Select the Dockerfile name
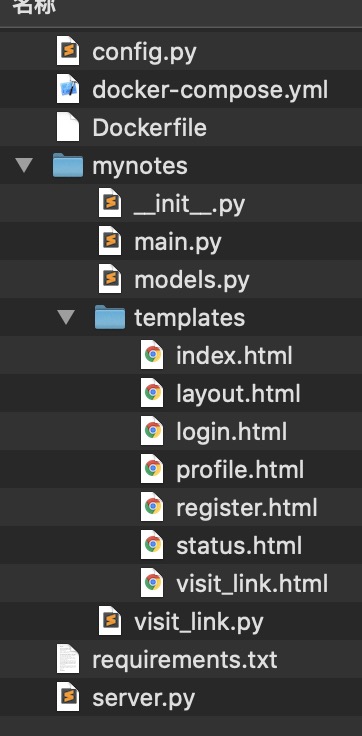This screenshot has height=736, width=362. tap(149, 128)
